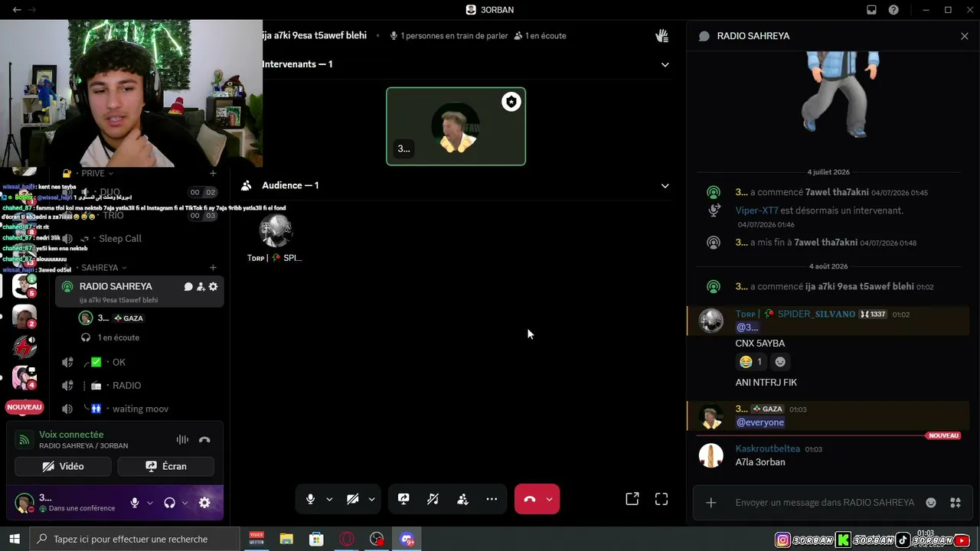Jump to new mentions with NOUVEAU pill

tap(24, 407)
